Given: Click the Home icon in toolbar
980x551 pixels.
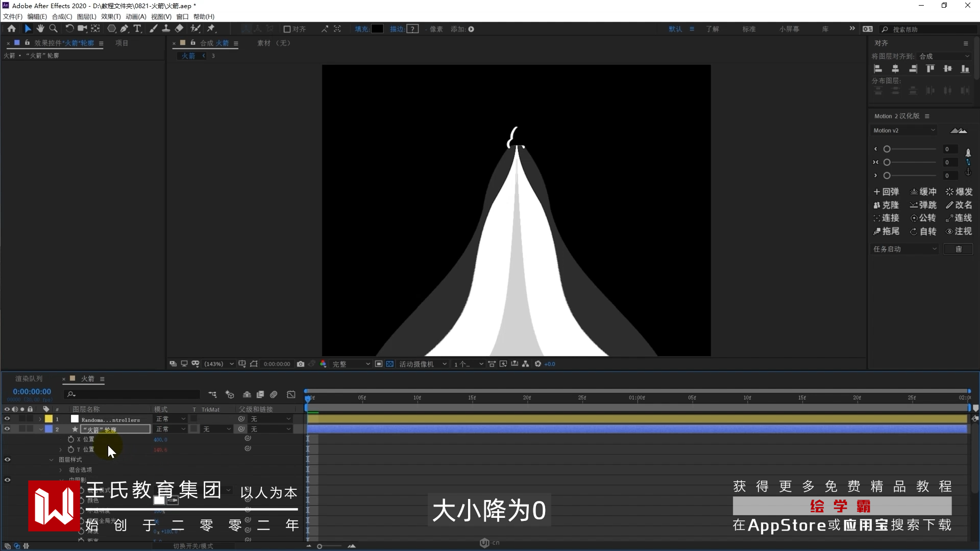Looking at the screenshot, I should point(11,29).
